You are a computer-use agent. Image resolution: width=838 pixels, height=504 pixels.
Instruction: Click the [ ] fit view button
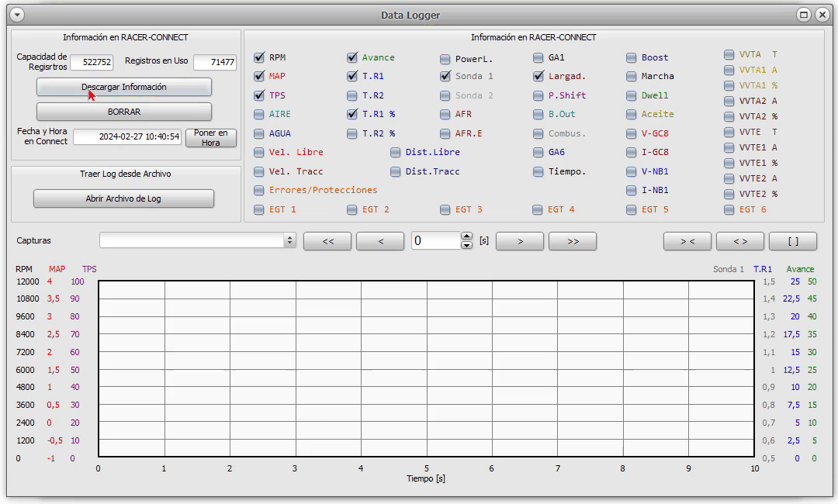793,241
